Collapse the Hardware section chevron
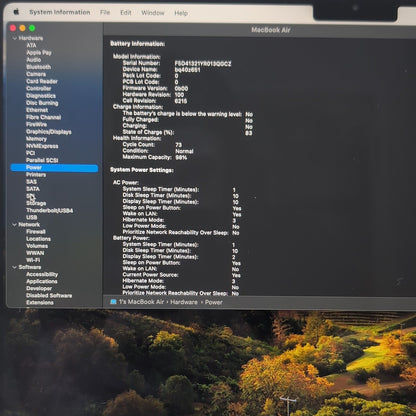Screen dimensions: 416x416 pyautogui.click(x=15, y=38)
